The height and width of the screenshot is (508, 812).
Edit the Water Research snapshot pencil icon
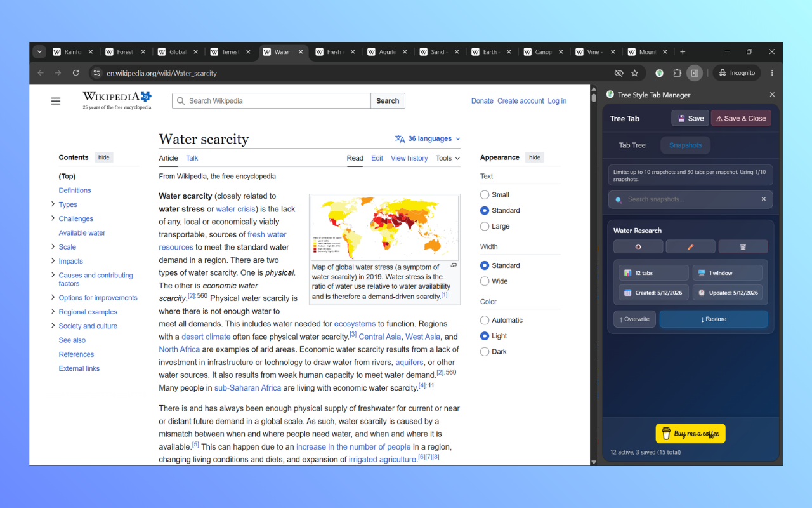[691, 246]
